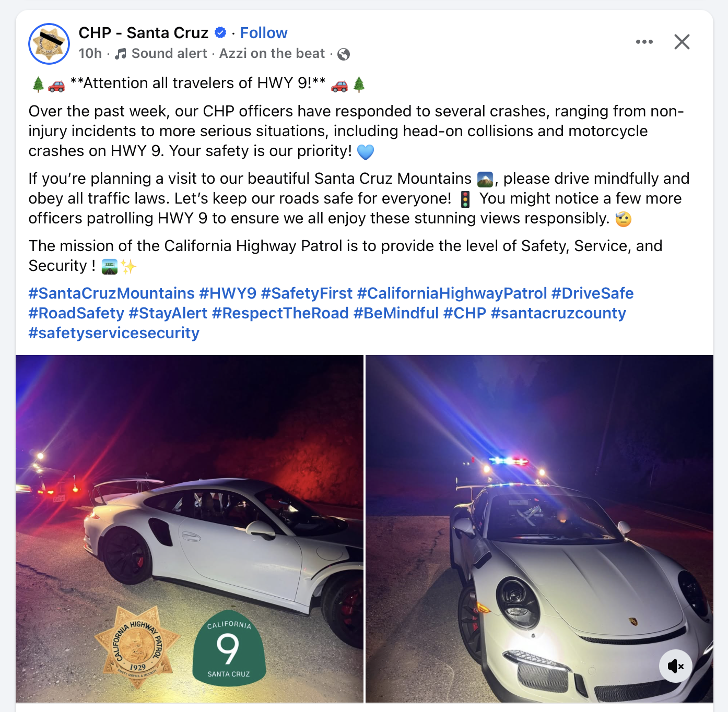728x712 pixels.
Task: Open the #RespectTheRoad hashtag
Action: pos(280,313)
